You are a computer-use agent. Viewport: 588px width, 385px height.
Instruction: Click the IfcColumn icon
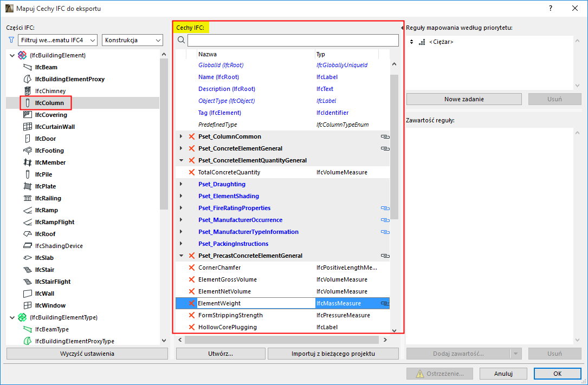coord(28,103)
